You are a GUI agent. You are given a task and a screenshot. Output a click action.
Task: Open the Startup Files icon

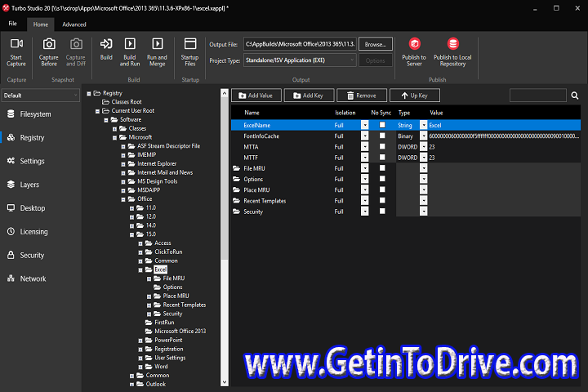point(189,44)
